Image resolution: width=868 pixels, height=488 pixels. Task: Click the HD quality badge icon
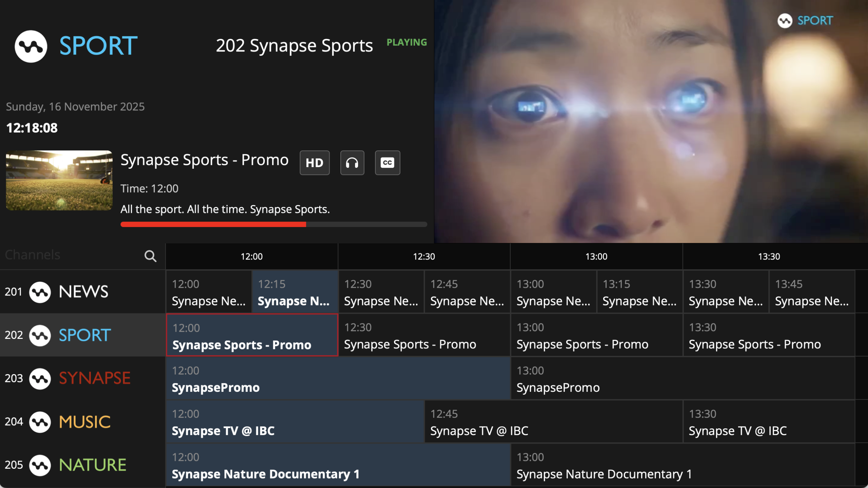coord(314,163)
